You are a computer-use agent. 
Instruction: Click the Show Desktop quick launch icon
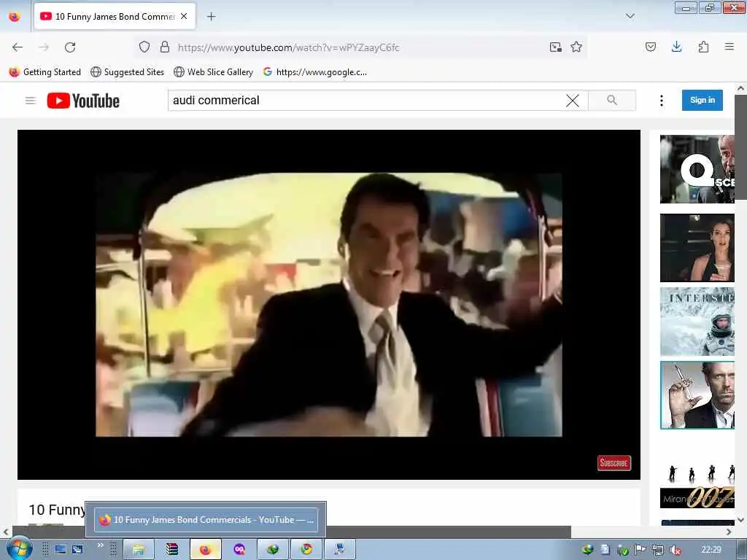[60, 550]
